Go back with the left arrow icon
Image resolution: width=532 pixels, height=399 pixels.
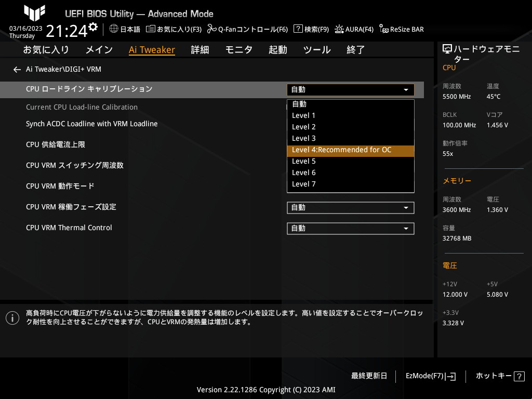[x=17, y=70]
